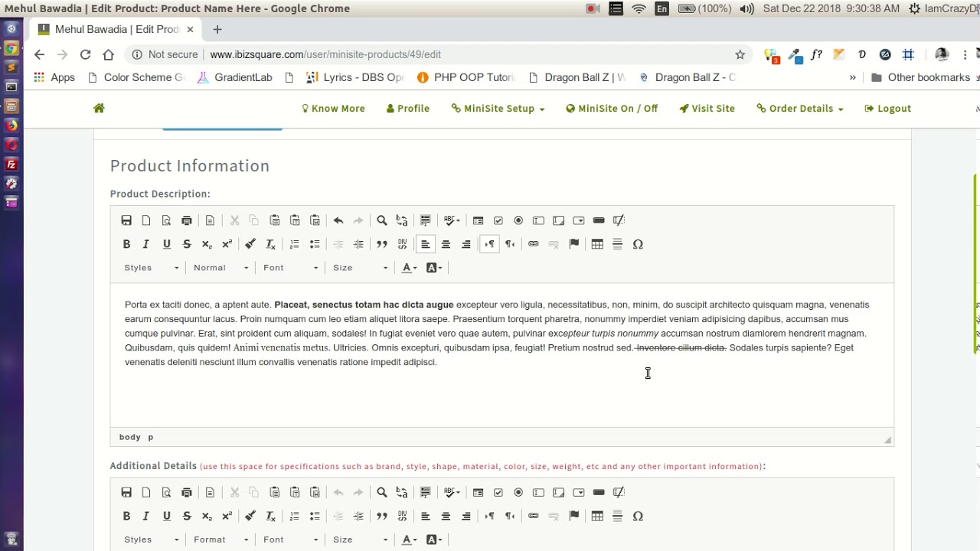Apply Strikethrough in Product Description editor

pos(187,244)
